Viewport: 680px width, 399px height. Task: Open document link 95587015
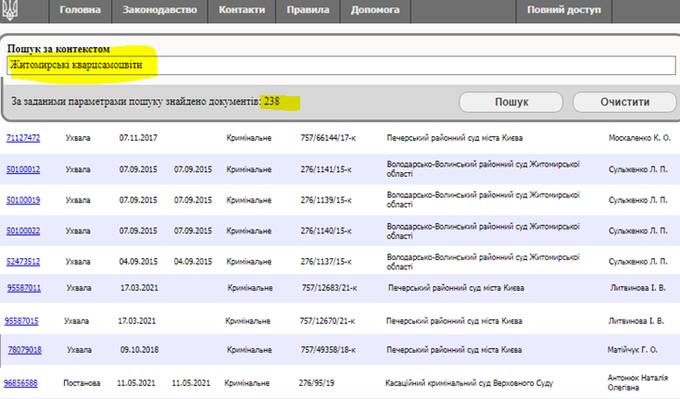click(x=21, y=321)
